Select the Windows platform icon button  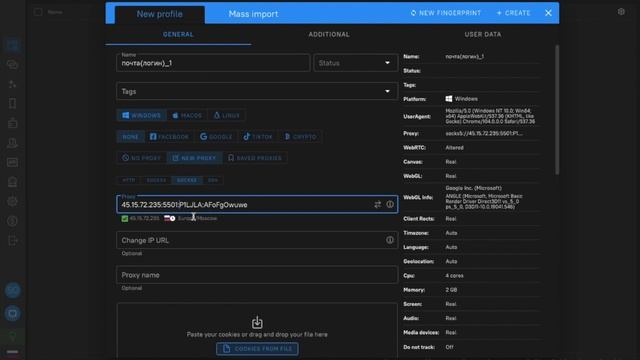click(142, 116)
